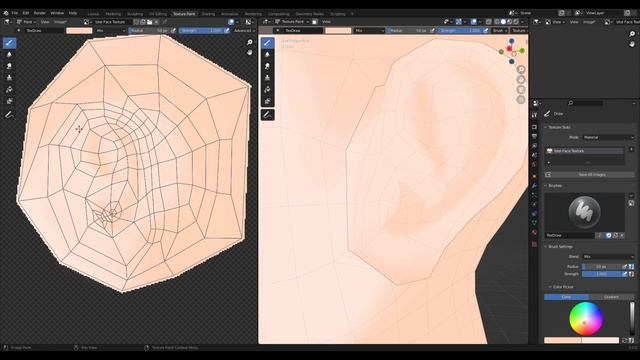The width and height of the screenshot is (640, 360).
Task: Select the Color button in Color Picker
Action: pos(567,297)
